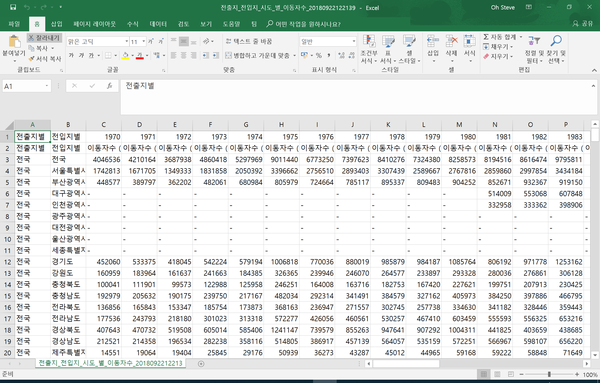Open the font color dropdown arrow
The width and height of the screenshot is (600, 383).
pos(147,56)
